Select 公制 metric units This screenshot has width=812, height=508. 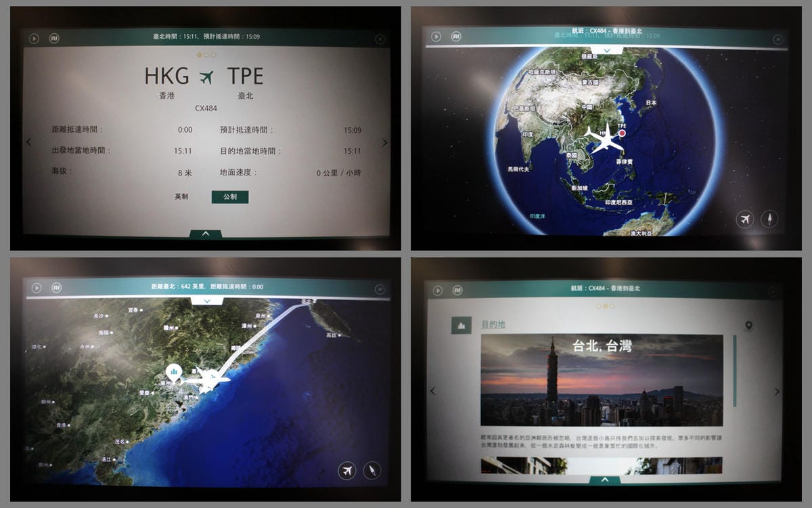point(229,196)
